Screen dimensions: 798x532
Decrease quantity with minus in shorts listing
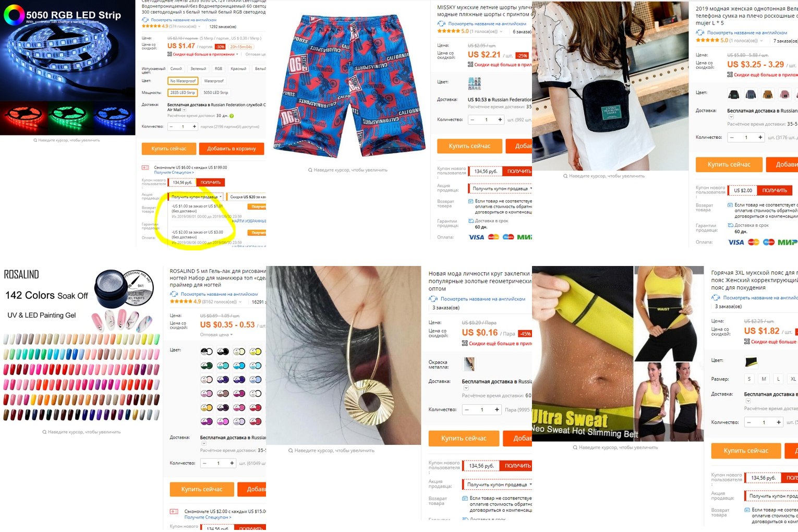click(473, 119)
